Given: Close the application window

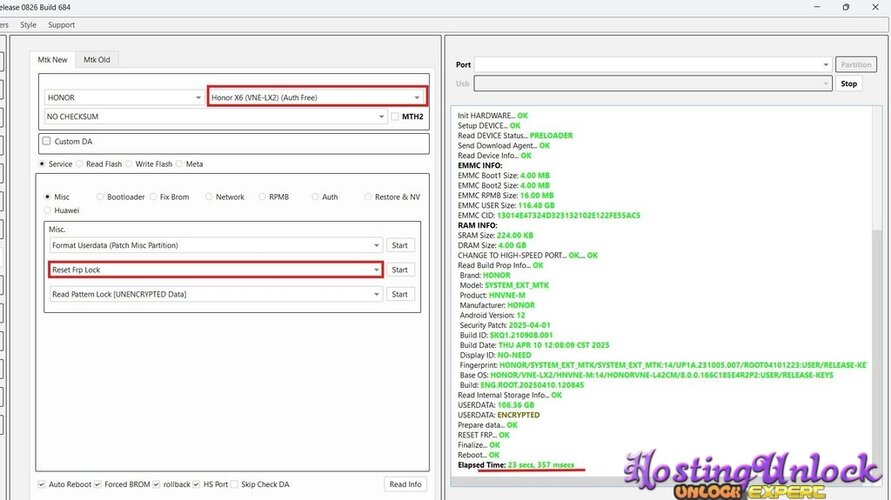Looking at the screenshot, I should click(875, 7).
